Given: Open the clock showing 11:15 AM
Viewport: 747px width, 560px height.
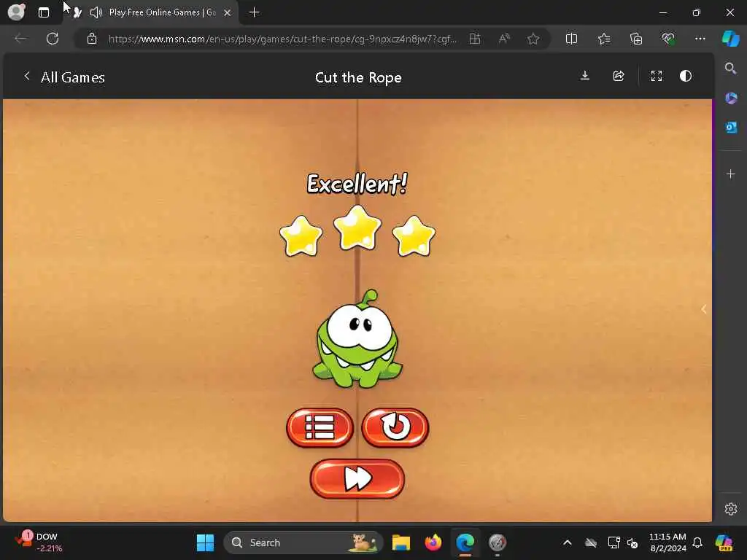Looking at the screenshot, I should click(667, 542).
